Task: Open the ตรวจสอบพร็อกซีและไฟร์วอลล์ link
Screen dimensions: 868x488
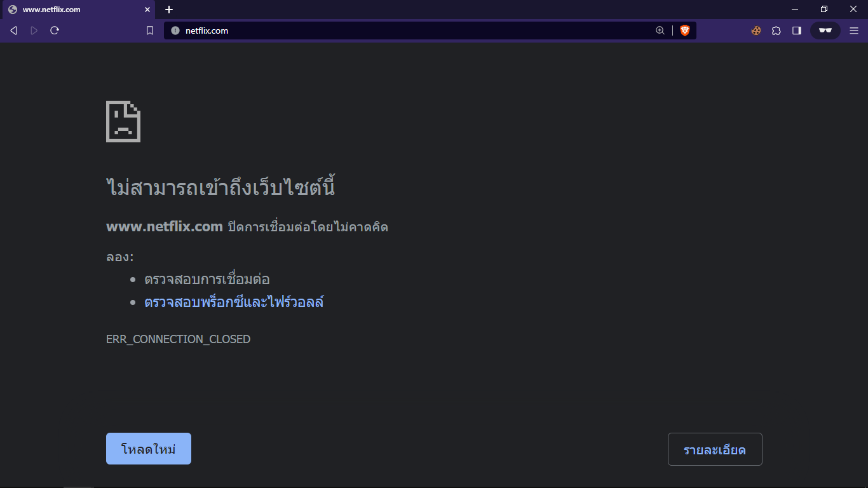Action: (x=234, y=302)
